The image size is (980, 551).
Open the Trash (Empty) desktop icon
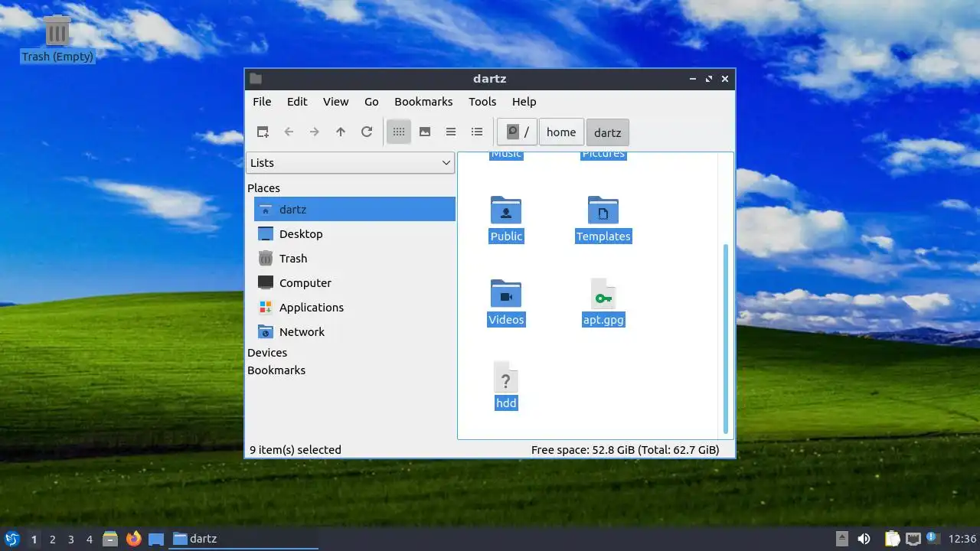click(x=57, y=40)
